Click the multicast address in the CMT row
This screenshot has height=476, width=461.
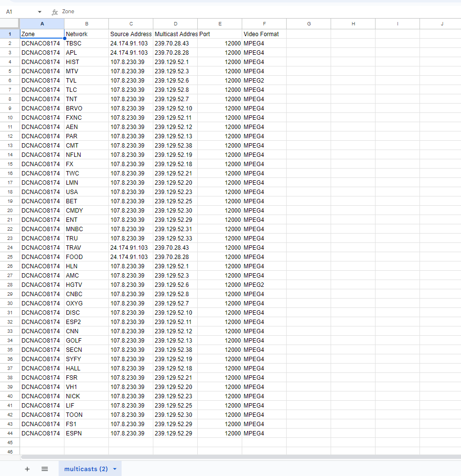[175, 146]
